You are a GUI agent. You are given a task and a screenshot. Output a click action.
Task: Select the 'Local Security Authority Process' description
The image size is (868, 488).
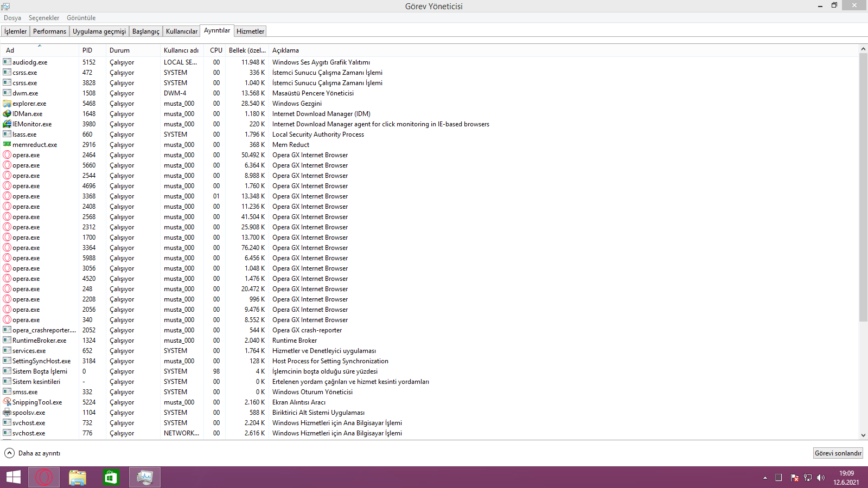[318, 134]
